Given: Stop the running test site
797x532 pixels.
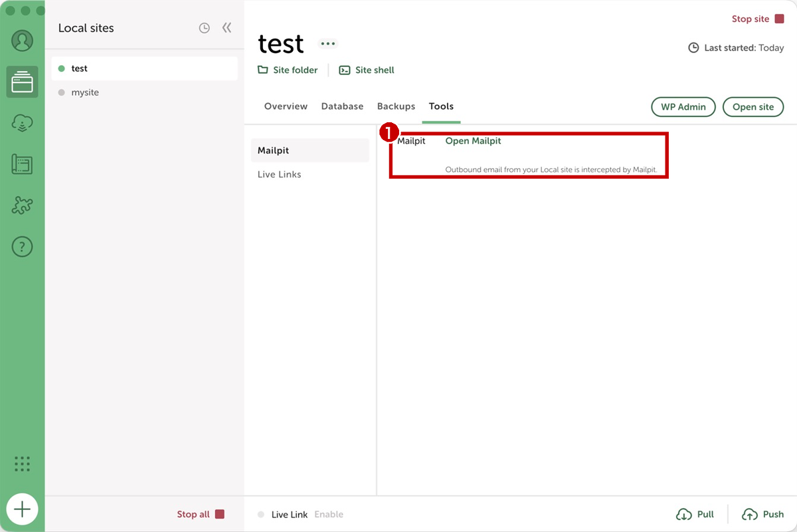Looking at the screenshot, I should coord(758,19).
